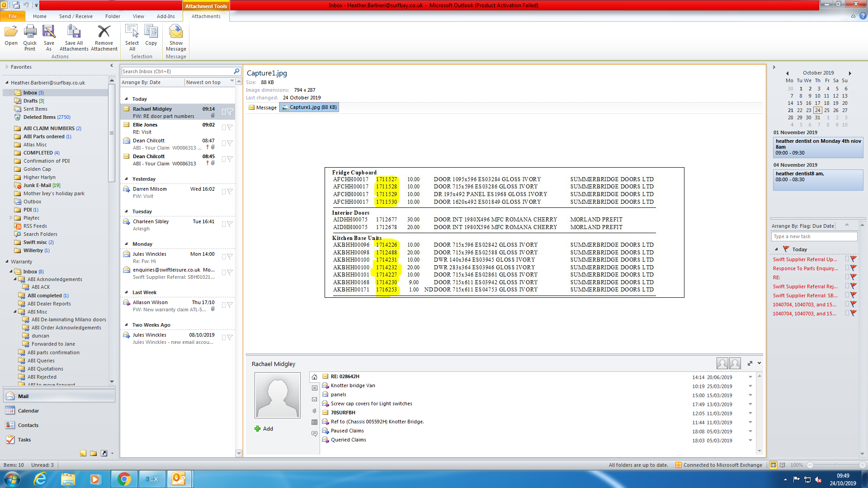Collapse the Today message group
Image resolution: width=868 pixels, height=488 pixels.
[127, 99]
